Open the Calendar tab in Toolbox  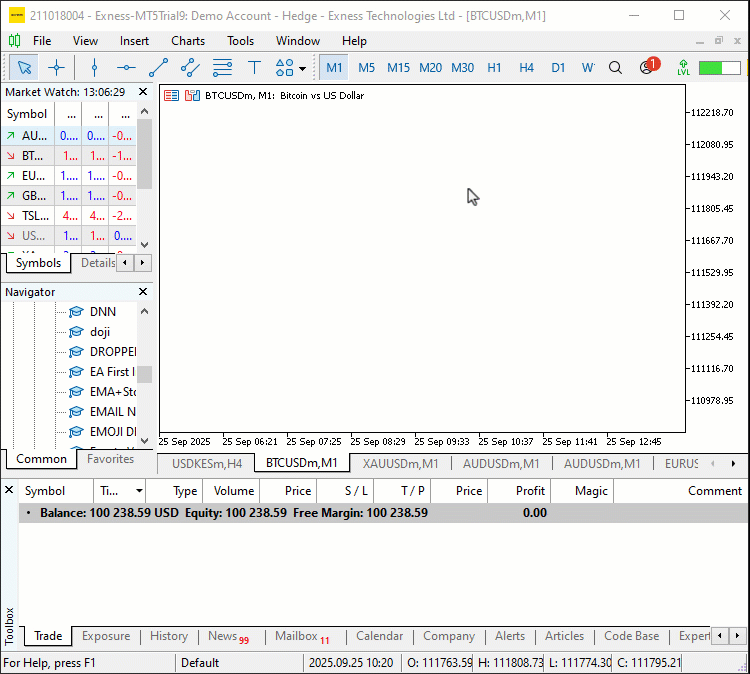[379, 636]
